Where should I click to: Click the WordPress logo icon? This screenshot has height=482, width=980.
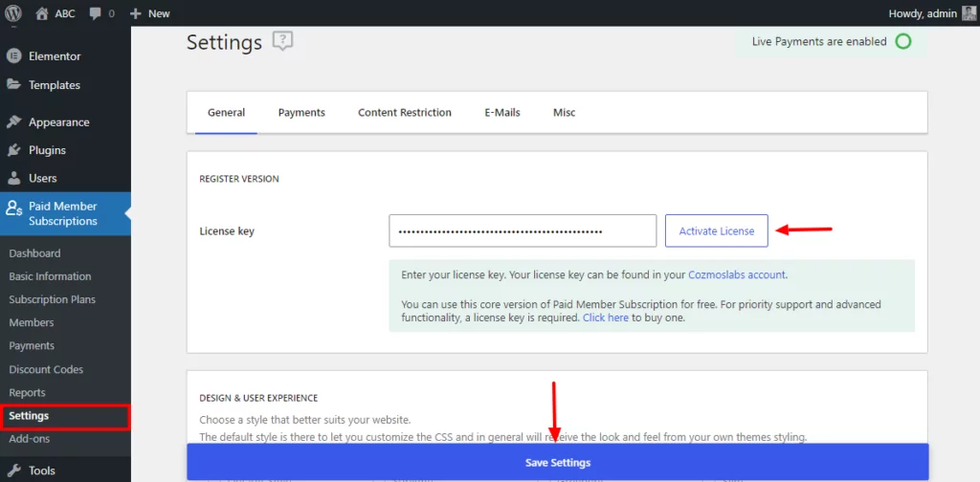tap(13, 12)
